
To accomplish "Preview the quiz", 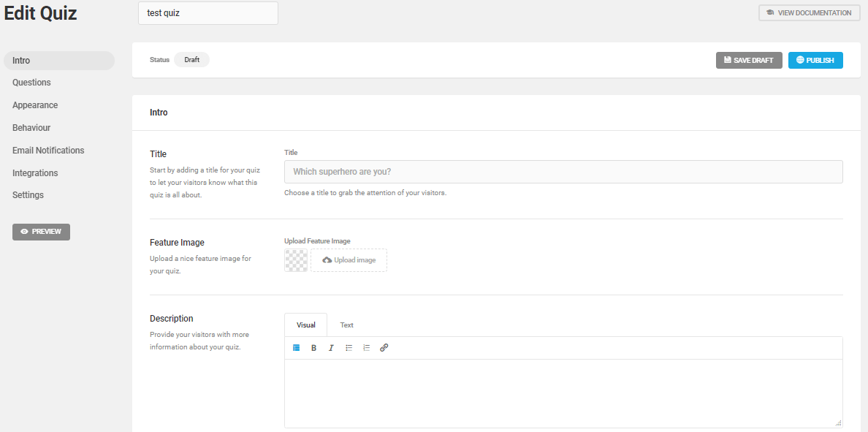I will tap(41, 232).
